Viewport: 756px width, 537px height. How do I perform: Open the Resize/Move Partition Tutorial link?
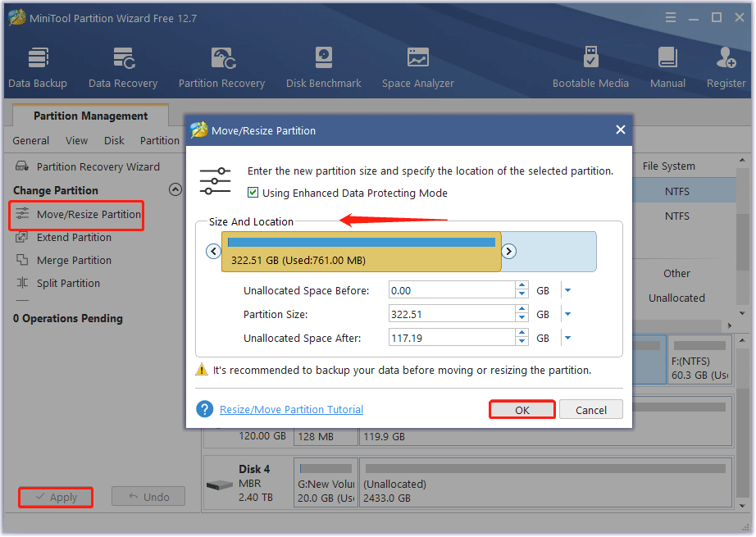[291, 409]
